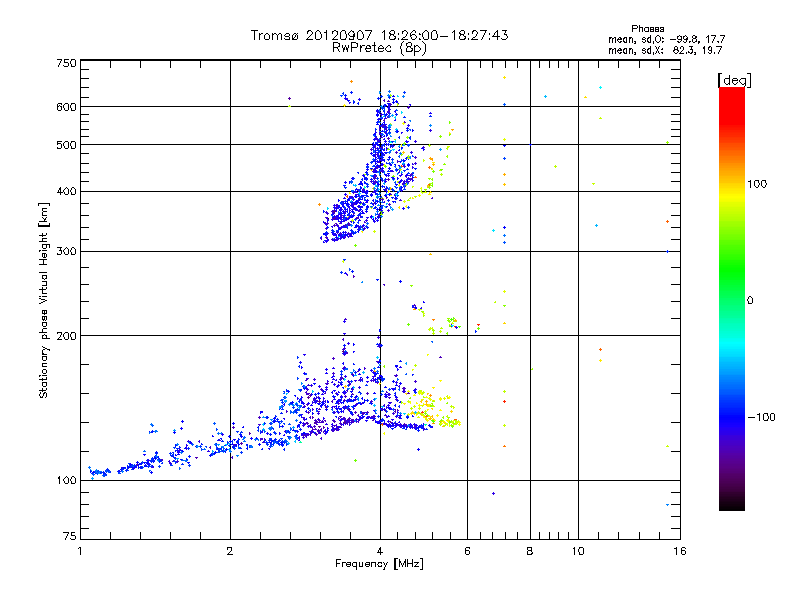This screenshot has height=600, width=800.
Task: Click the y-axis tick label '600'
Action: (66, 107)
